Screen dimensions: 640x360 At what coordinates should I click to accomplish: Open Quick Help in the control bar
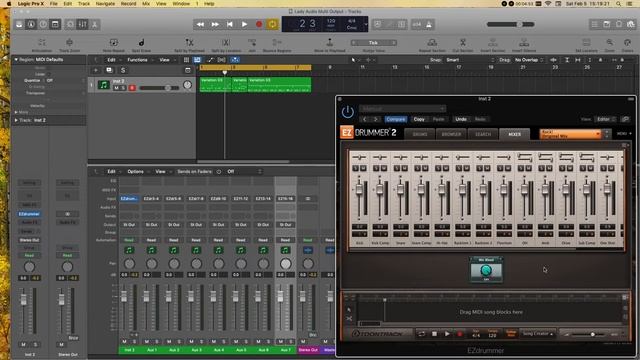pos(43,24)
